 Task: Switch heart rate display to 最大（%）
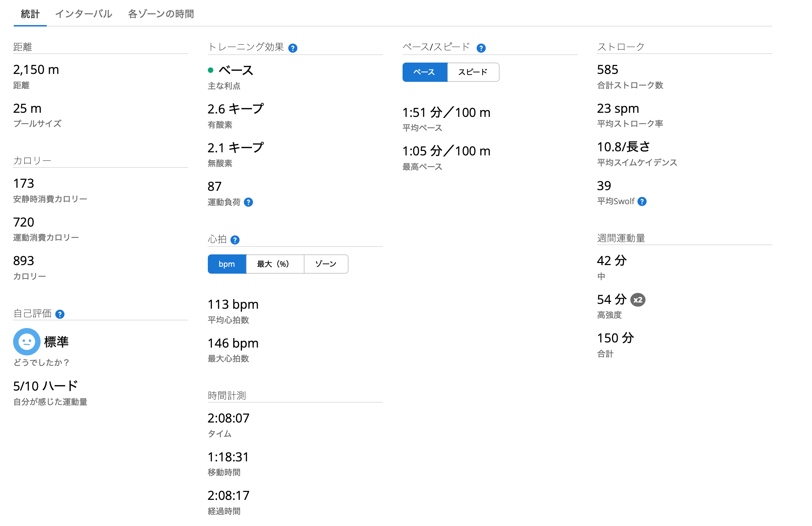[x=275, y=264]
